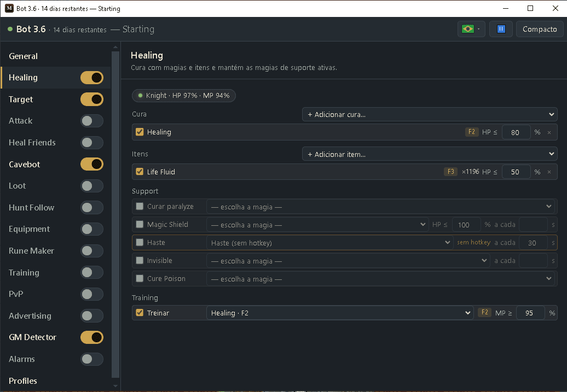Remove the Life Fluid item row
567x392 pixels.
549,172
